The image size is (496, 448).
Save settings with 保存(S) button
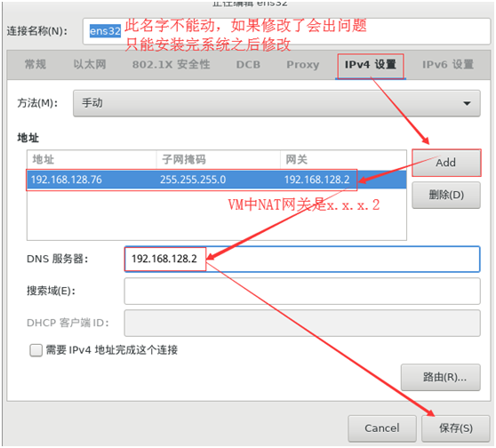point(456,428)
